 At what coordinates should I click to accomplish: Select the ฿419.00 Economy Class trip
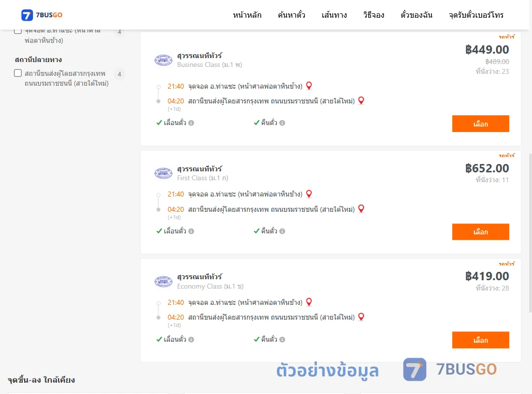(x=480, y=340)
